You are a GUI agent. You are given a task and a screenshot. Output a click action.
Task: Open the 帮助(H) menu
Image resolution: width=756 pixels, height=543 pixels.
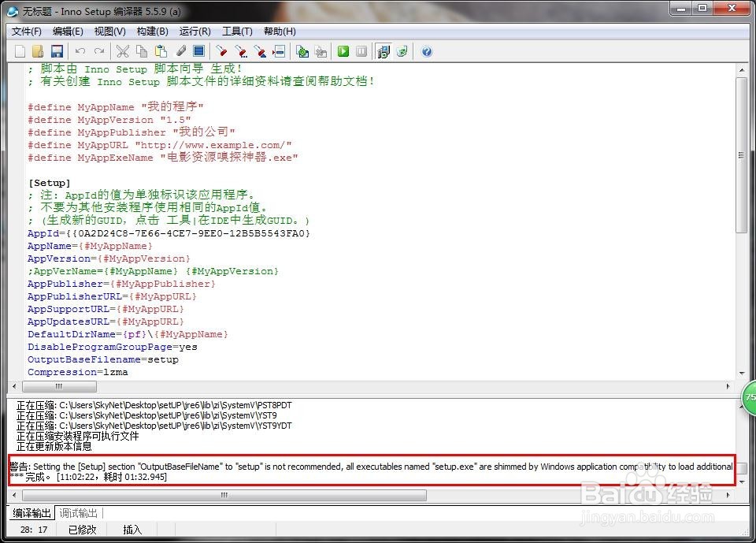tap(280, 32)
